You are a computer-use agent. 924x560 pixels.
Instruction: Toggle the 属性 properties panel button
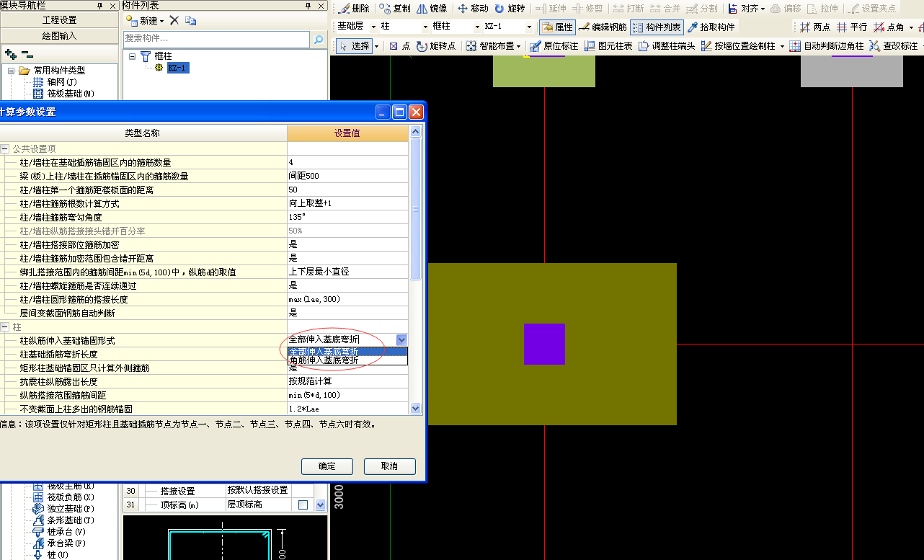click(557, 27)
